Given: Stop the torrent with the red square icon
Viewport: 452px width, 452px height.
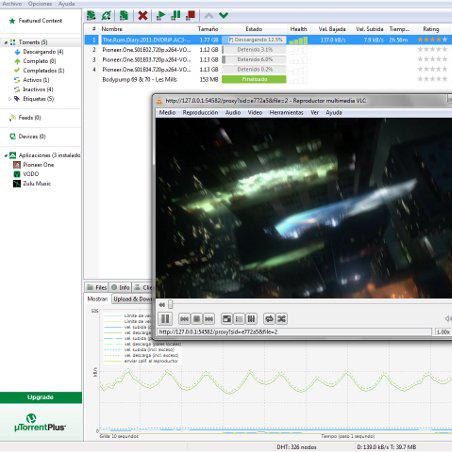Looking at the screenshot, I should (191, 15).
